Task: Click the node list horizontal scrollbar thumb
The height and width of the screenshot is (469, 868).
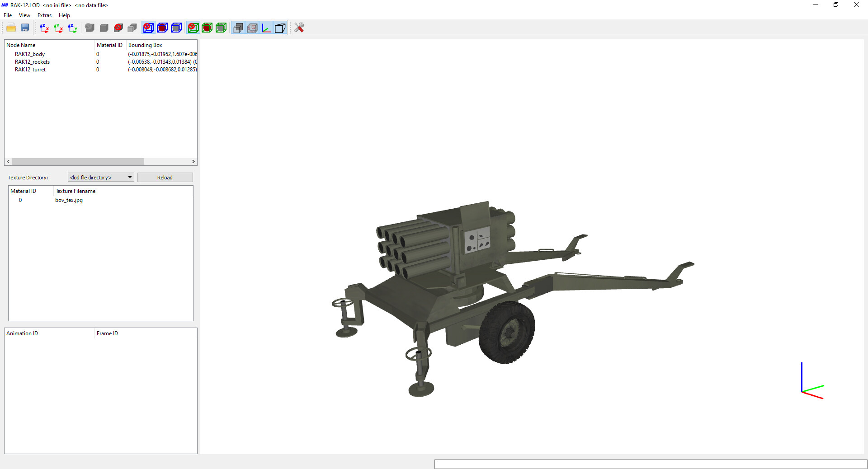Action: click(78, 162)
